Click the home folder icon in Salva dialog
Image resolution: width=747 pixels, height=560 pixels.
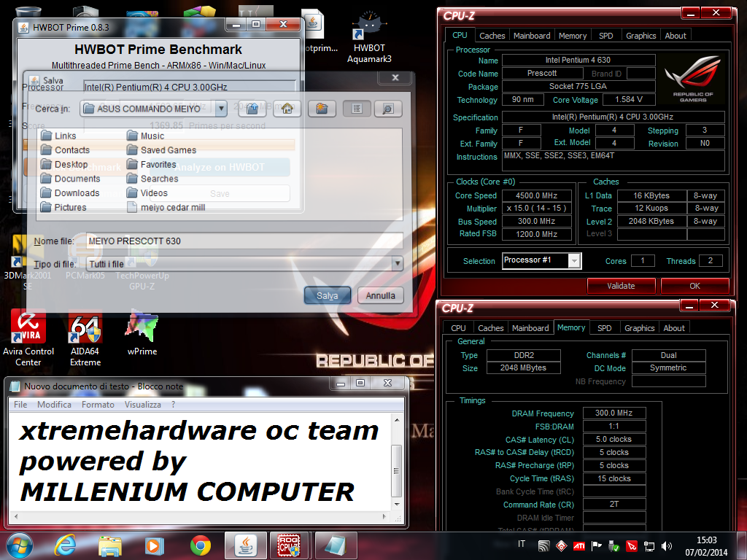[x=287, y=109]
